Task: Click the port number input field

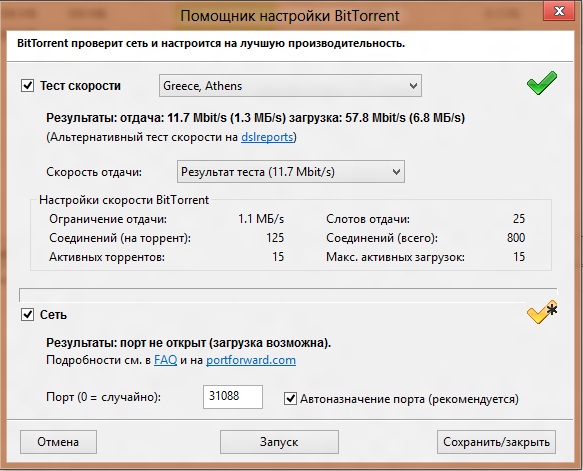Action: coord(233,397)
